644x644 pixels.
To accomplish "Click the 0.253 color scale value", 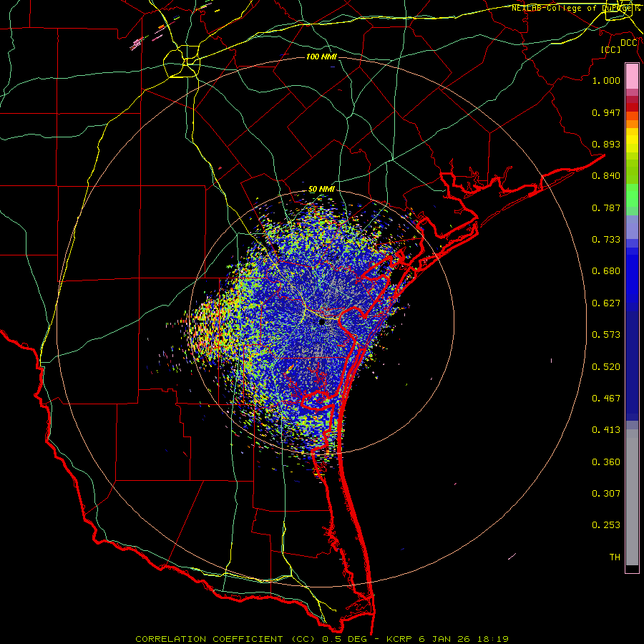I will coord(606,525).
